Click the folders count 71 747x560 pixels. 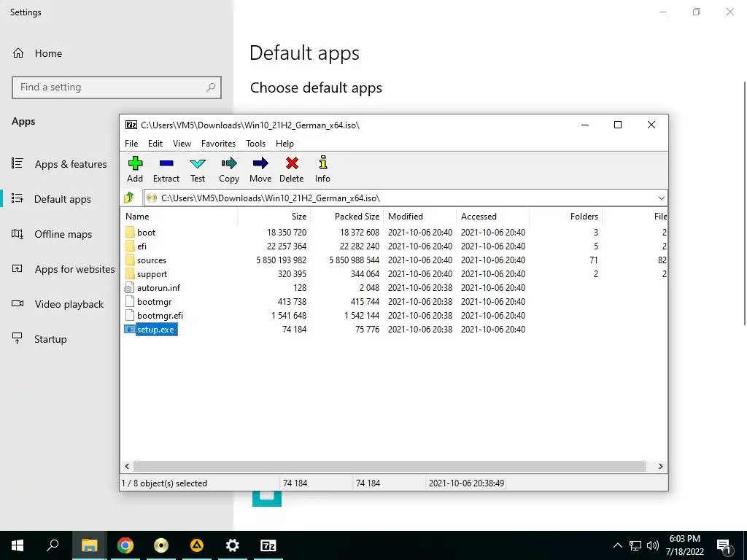(x=593, y=260)
